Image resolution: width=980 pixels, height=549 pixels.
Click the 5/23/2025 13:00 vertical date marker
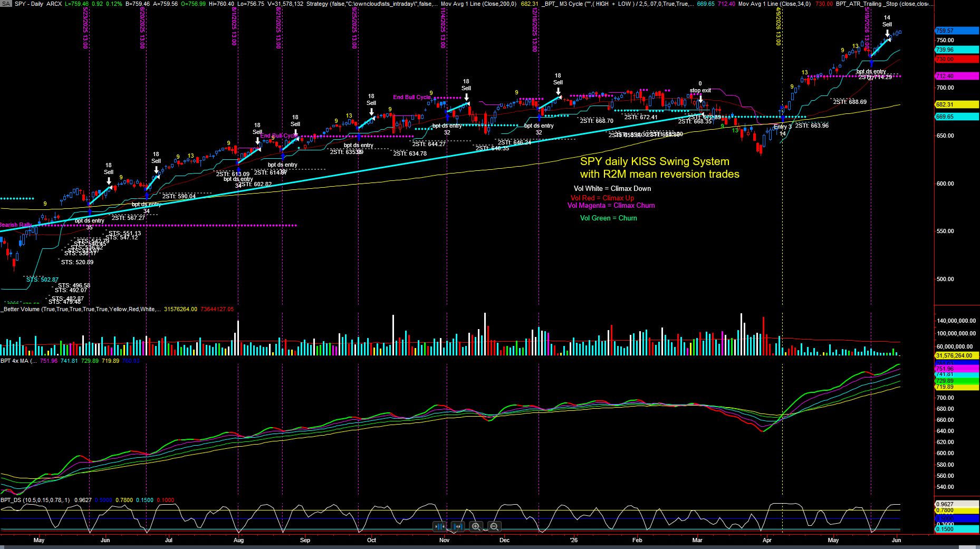(x=85, y=28)
